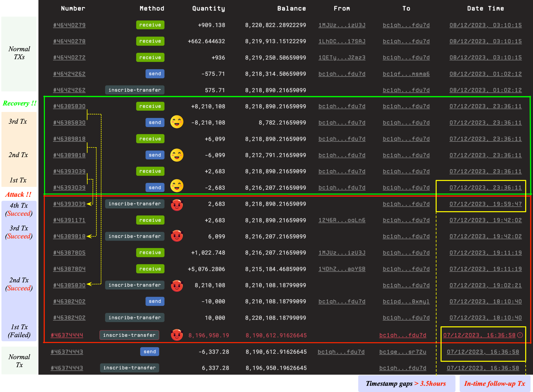Click happy emoji next to -8,210,108 send
Viewport: 533px width, 392px height.
pyautogui.click(x=177, y=122)
